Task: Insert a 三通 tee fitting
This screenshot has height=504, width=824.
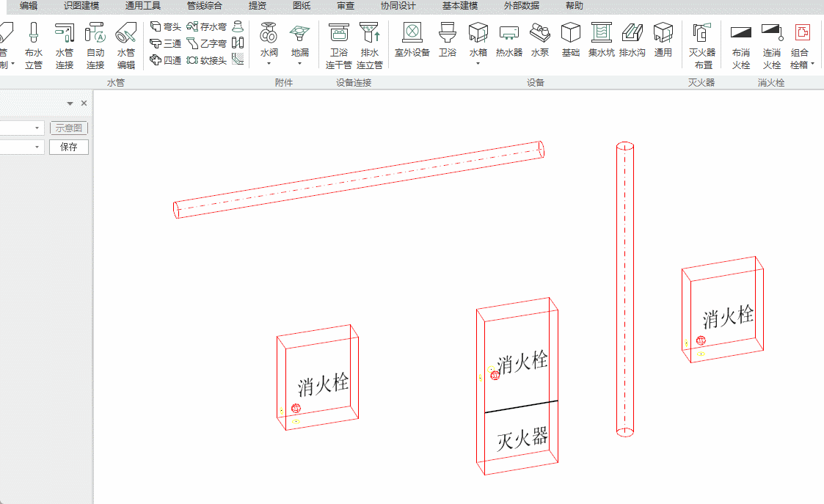Action: coord(166,43)
